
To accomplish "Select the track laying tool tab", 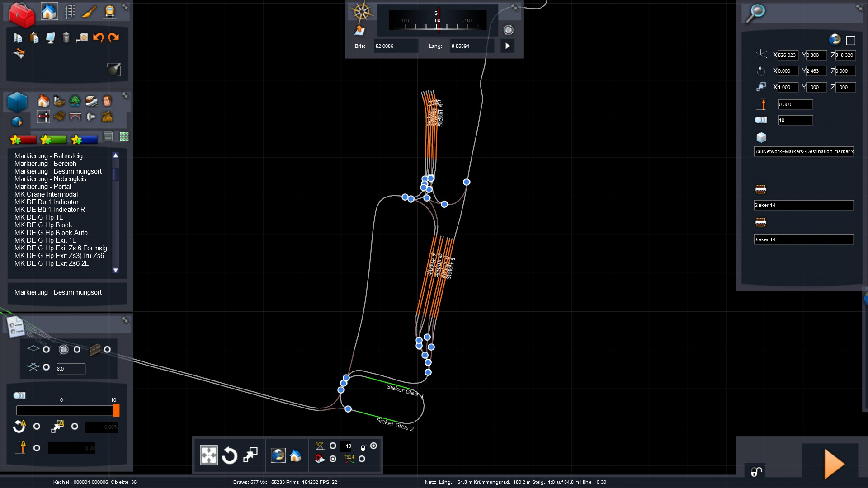I will coord(70,11).
